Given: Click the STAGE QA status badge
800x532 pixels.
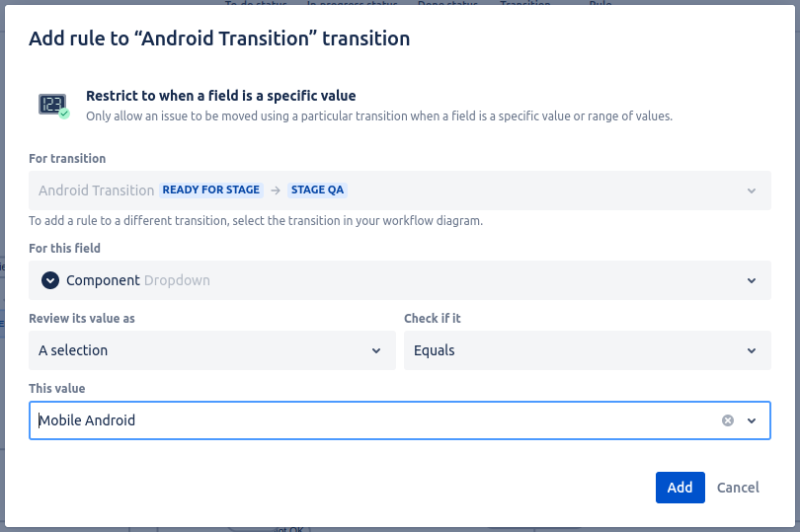Looking at the screenshot, I should tap(317, 190).
